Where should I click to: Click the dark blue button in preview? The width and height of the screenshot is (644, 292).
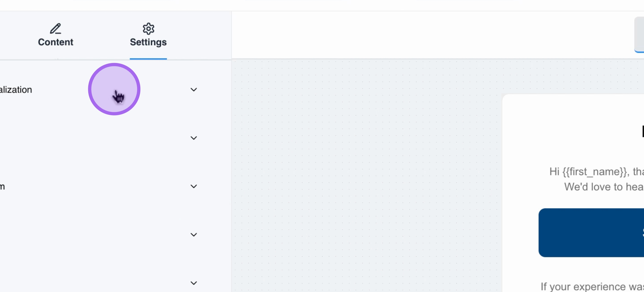[x=591, y=233]
